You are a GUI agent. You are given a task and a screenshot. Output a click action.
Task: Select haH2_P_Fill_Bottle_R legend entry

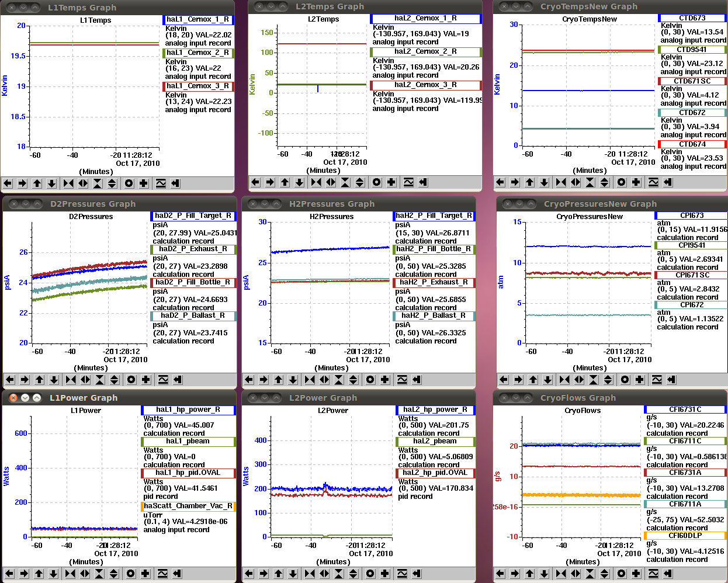pos(434,249)
